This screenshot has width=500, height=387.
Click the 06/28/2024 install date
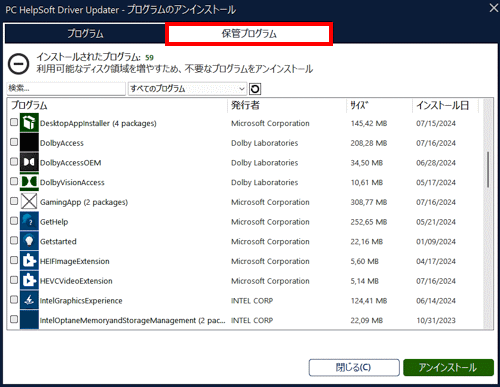(x=436, y=163)
